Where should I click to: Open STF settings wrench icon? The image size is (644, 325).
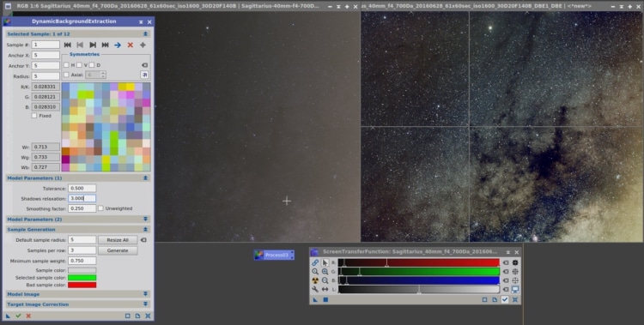click(315, 290)
